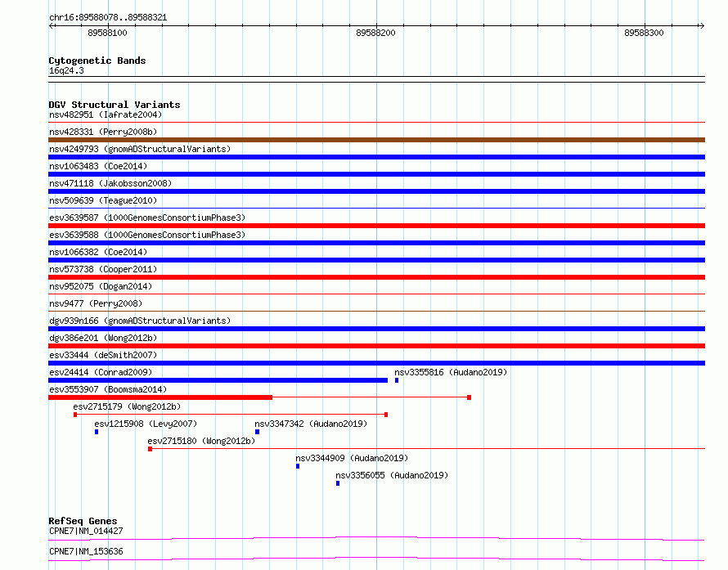
Task: Click the blue marker under nsv3355816
Action: pos(397,380)
